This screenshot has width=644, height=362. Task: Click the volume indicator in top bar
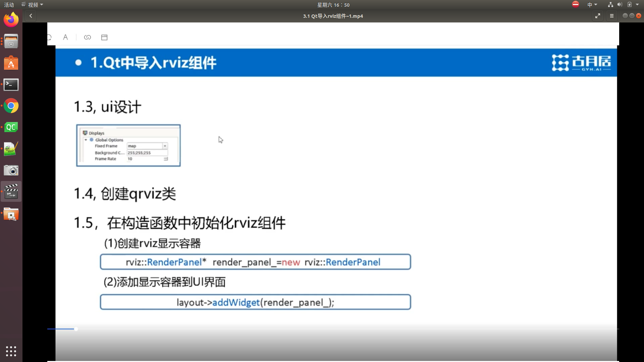pyautogui.click(x=620, y=5)
